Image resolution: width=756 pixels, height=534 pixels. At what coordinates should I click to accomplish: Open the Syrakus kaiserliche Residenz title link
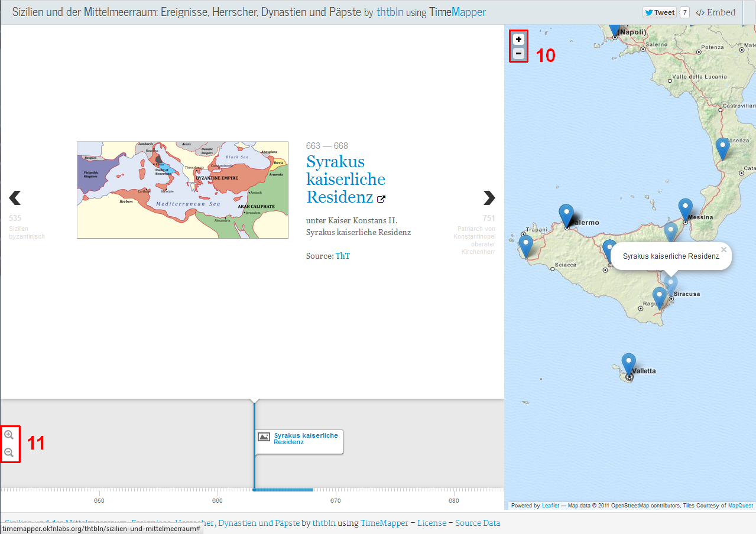pyautogui.click(x=346, y=179)
